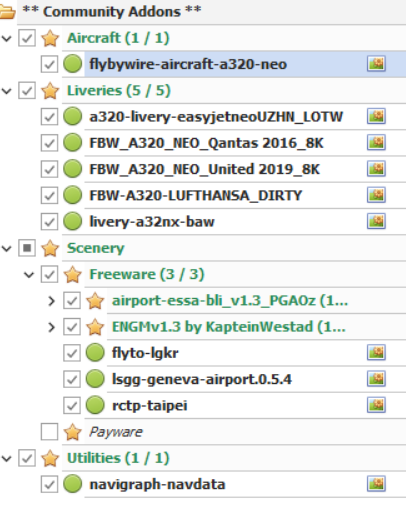Click picture icon next to FBW_A320_NEO_Qantas 2016_8K
406x507 pixels.
pyautogui.click(x=376, y=143)
